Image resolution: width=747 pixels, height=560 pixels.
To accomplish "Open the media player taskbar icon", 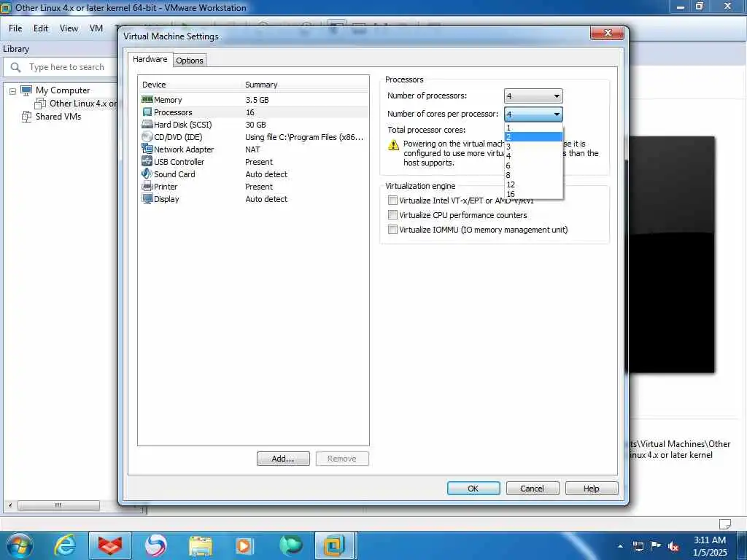I will [244, 545].
